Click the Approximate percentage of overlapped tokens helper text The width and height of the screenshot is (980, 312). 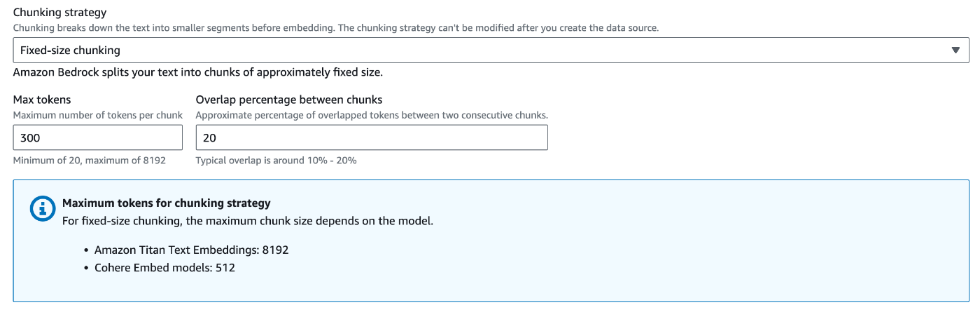pyautogui.click(x=371, y=114)
